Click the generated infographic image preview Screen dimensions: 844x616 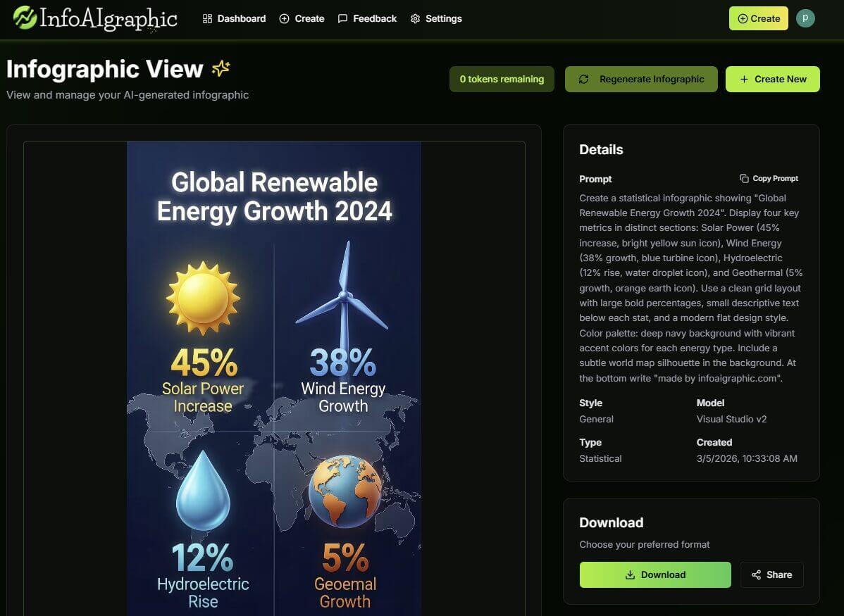273,380
